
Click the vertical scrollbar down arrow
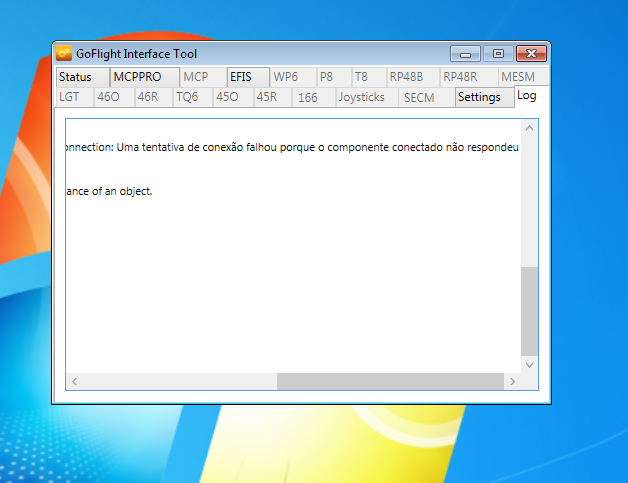(x=530, y=364)
